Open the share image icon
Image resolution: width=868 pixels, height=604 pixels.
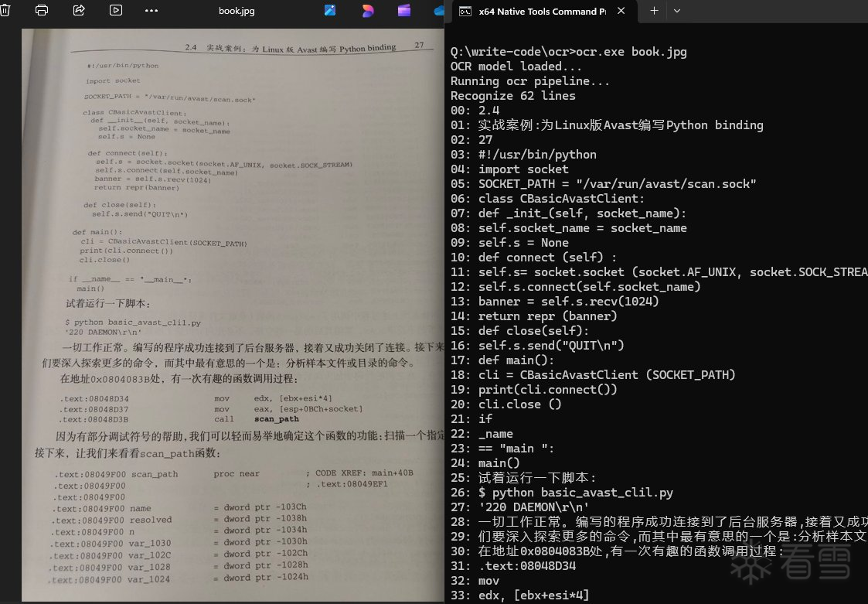click(x=79, y=11)
